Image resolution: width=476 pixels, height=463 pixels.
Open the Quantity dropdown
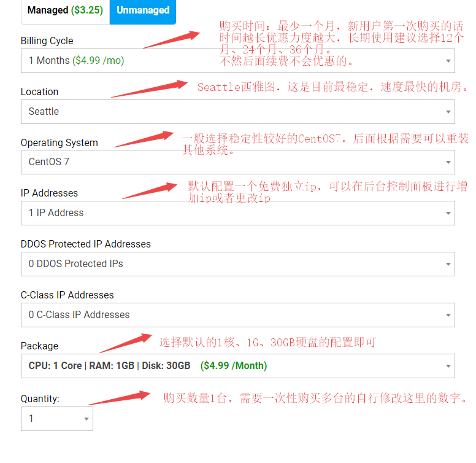[57, 419]
